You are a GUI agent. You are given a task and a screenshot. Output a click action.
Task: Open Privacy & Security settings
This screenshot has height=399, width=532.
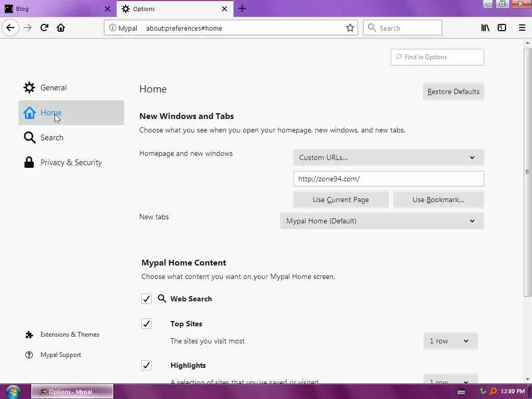click(x=71, y=163)
